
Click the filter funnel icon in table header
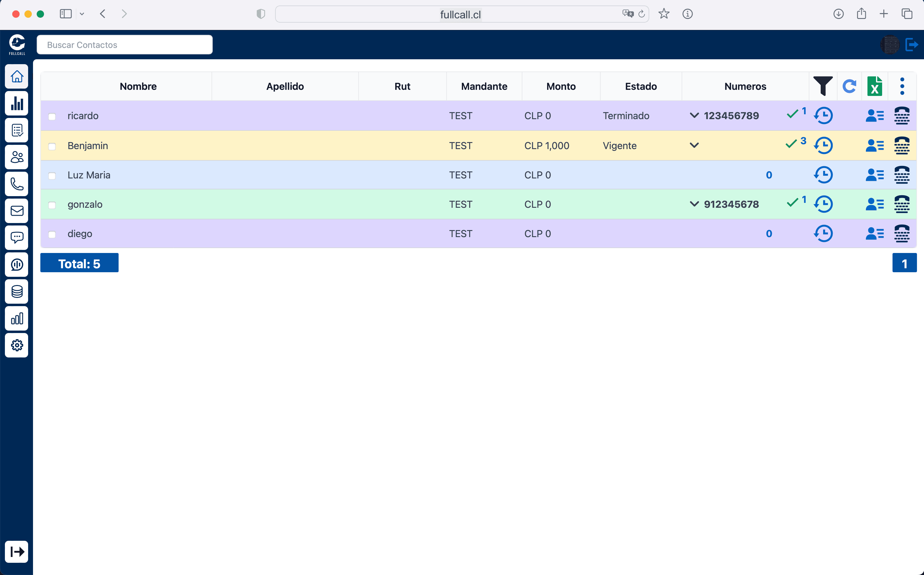823,86
